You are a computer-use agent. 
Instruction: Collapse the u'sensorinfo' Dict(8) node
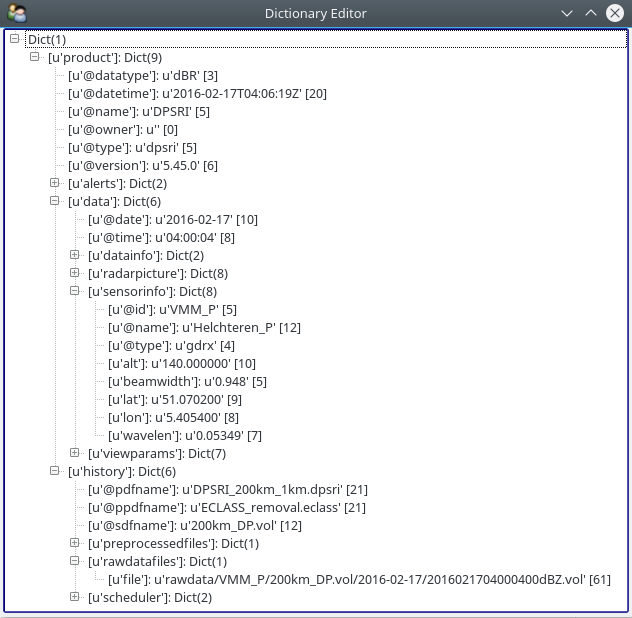point(75,291)
